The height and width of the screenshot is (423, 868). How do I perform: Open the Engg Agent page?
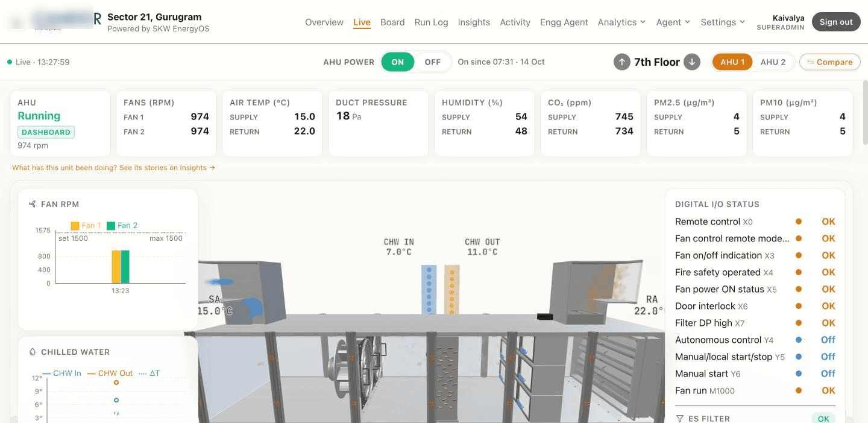tap(564, 22)
